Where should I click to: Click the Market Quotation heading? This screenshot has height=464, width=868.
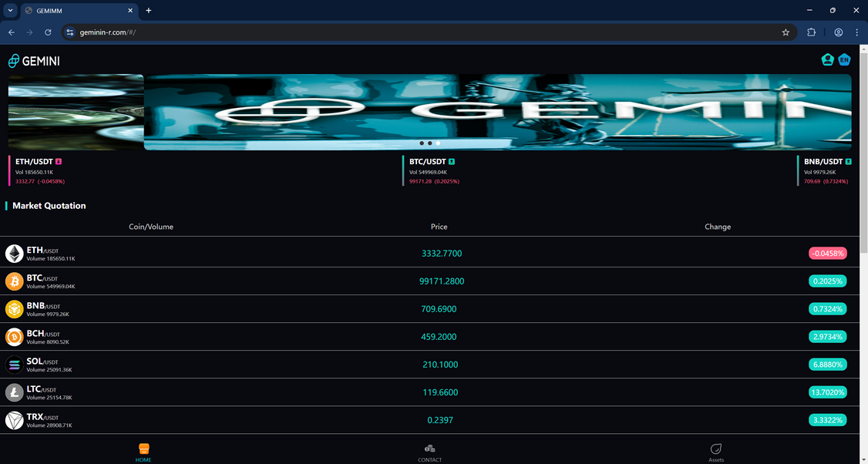tap(49, 206)
